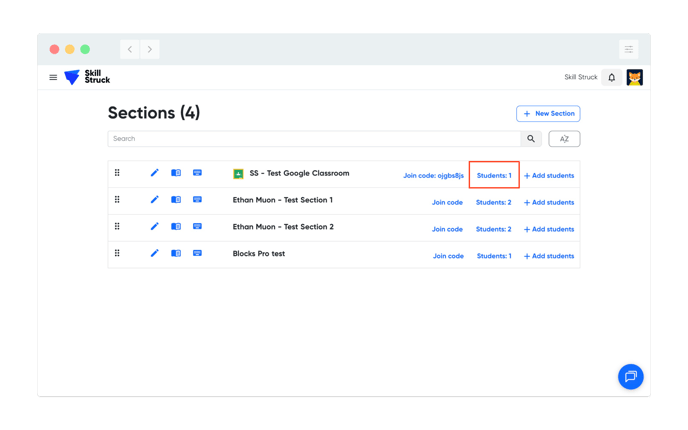
Task: Open the window menu in the title bar
Action: tap(628, 49)
